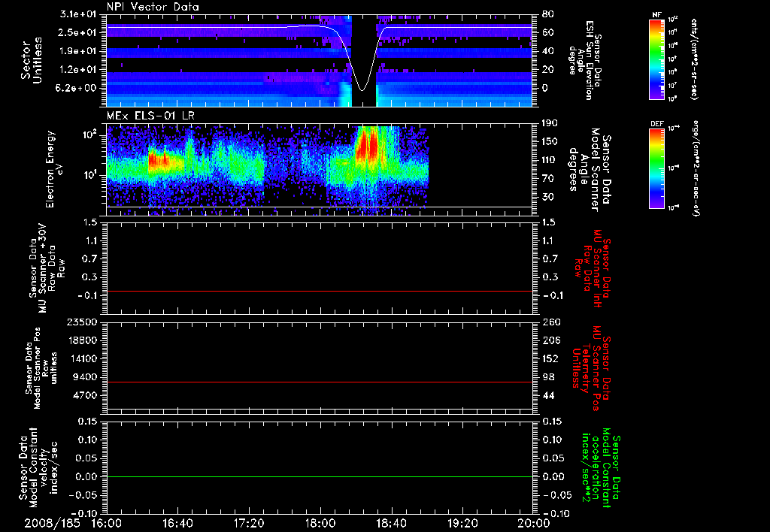Screen dimensions: 770x532
Task: Click the black data gap in the NPI panel
Action: (364, 60)
